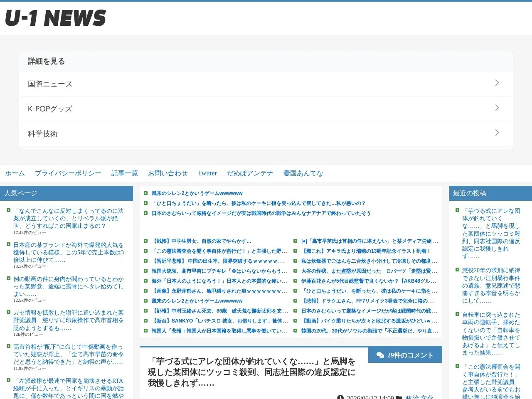
Task: Open popular post 例の動画の件に身内が関わっている
Action: [x=69, y=286]
